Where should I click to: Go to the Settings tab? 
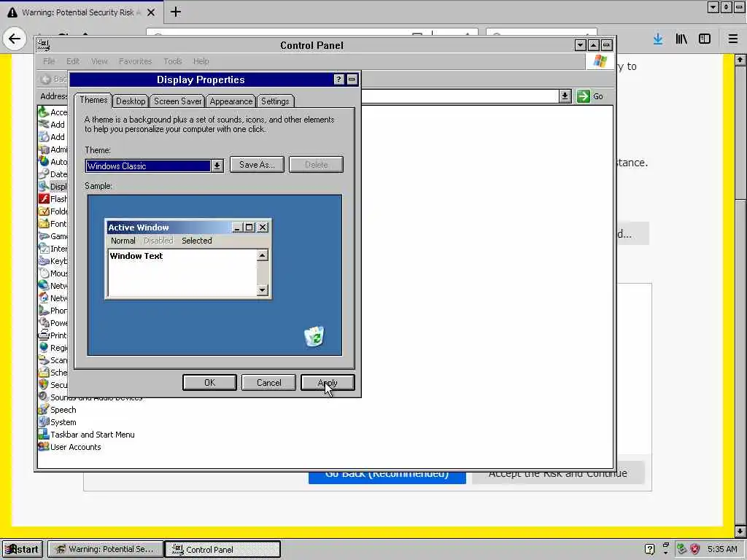tap(275, 101)
